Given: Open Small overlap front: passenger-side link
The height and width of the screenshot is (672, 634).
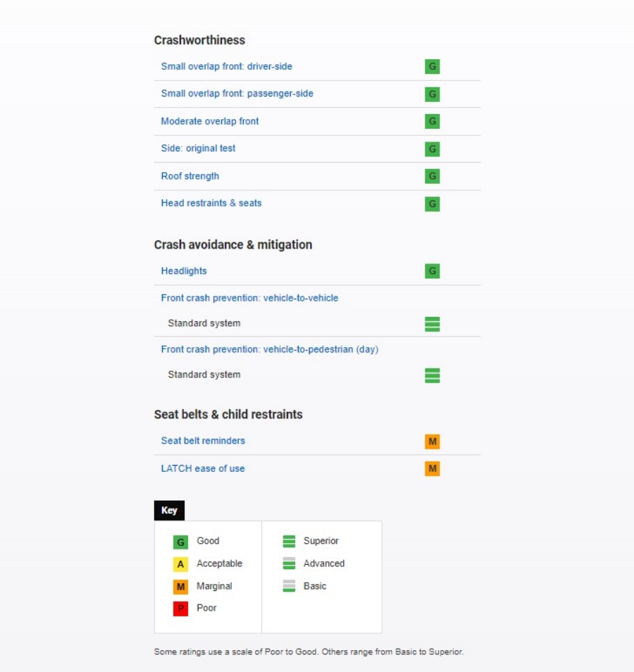Looking at the screenshot, I should [x=237, y=94].
